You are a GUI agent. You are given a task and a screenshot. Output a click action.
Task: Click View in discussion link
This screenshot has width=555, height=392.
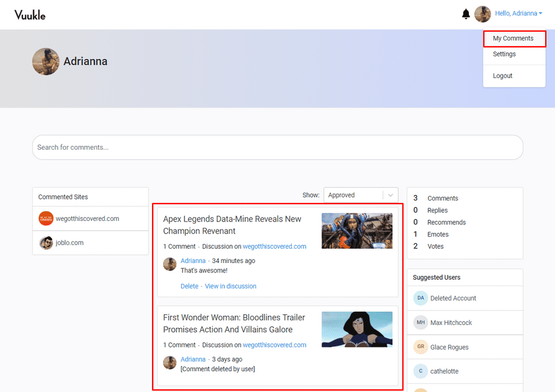point(230,286)
